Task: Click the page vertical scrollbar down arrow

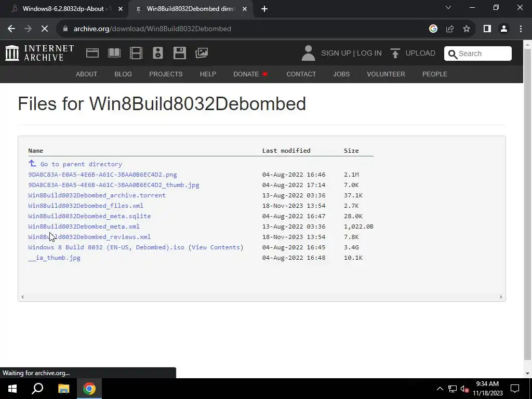Action: pyautogui.click(x=528, y=374)
